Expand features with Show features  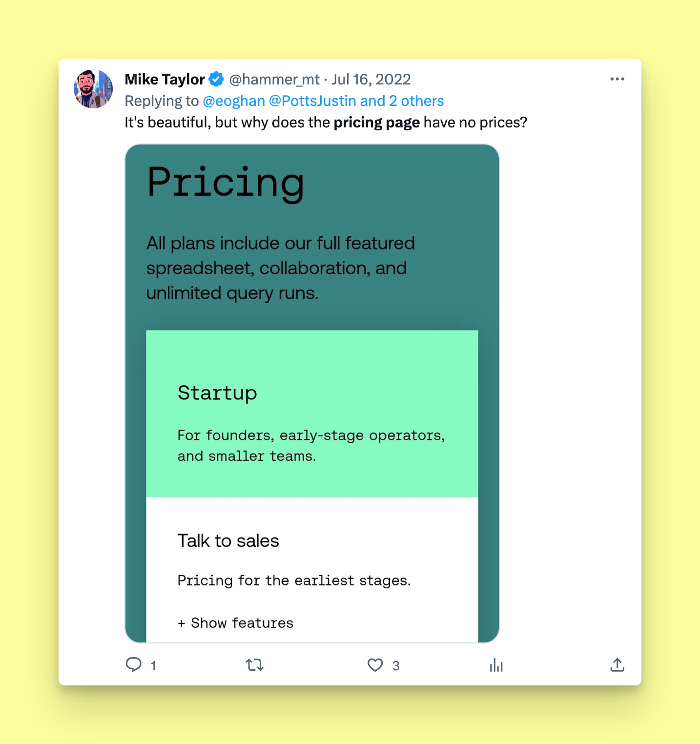[x=235, y=622]
